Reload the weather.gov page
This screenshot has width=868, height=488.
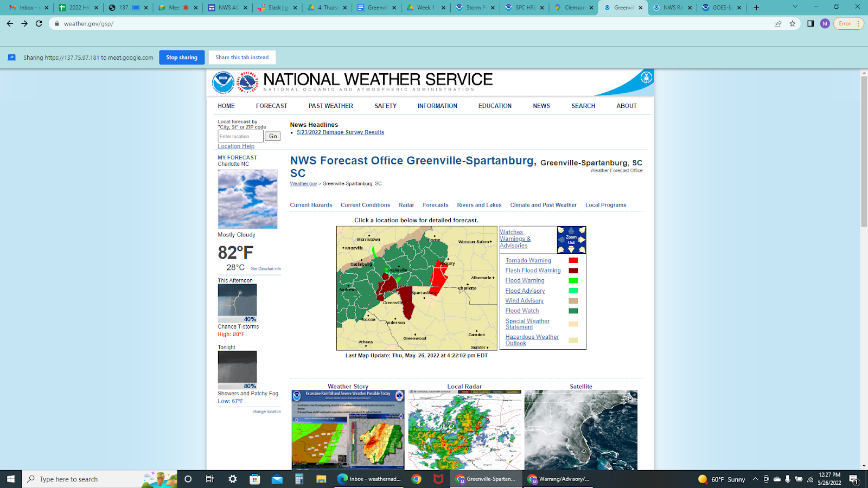coord(39,23)
